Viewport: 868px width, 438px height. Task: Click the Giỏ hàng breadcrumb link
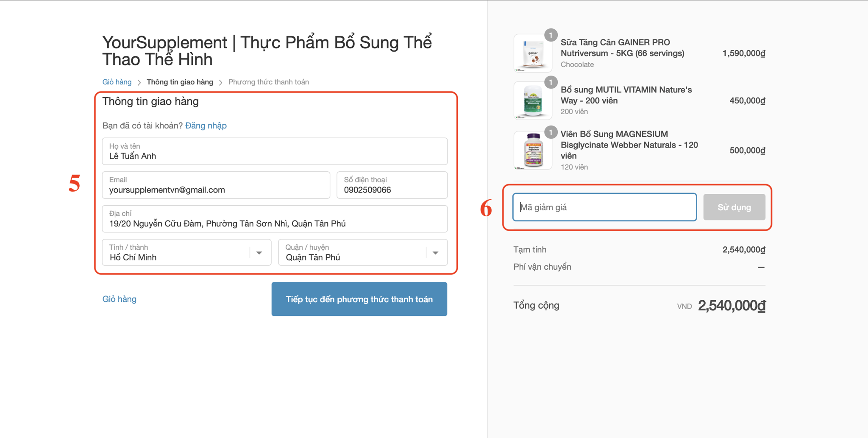(117, 82)
